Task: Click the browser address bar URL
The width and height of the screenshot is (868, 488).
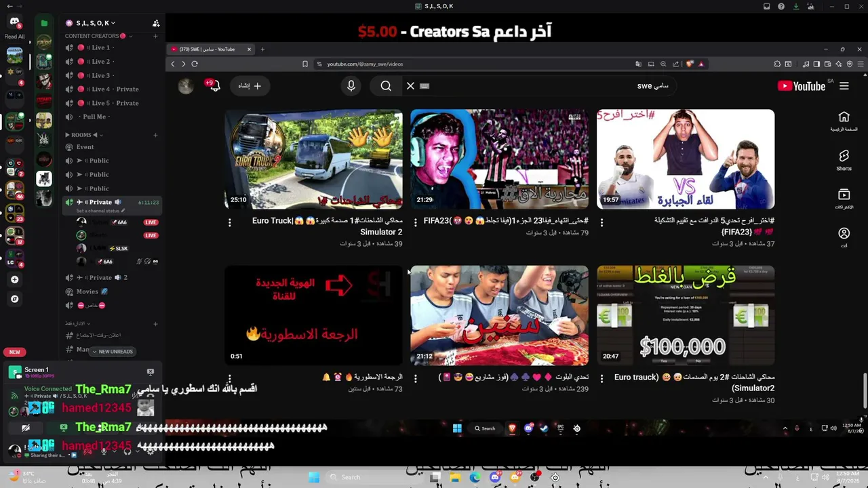Action: point(365,64)
